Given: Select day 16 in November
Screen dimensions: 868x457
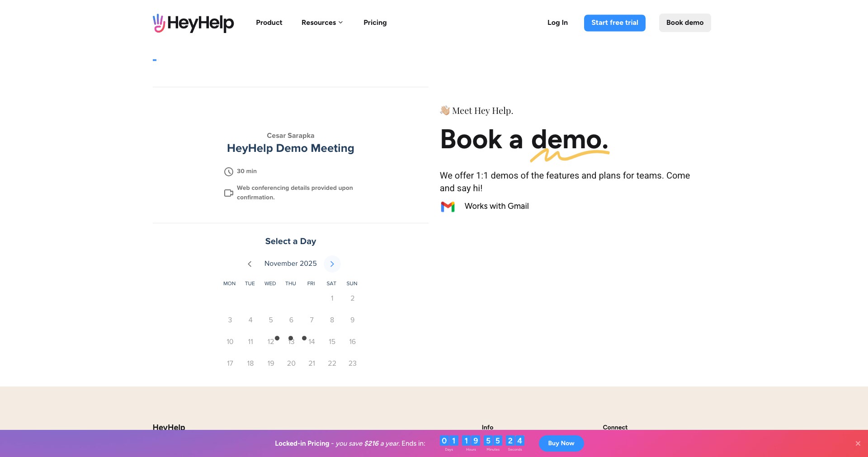Looking at the screenshot, I should coord(352,342).
